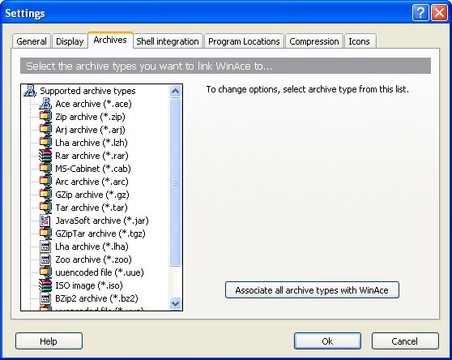The width and height of the screenshot is (452, 360).
Task: Click the GZip archive (*.gz) icon
Action: (x=45, y=195)
